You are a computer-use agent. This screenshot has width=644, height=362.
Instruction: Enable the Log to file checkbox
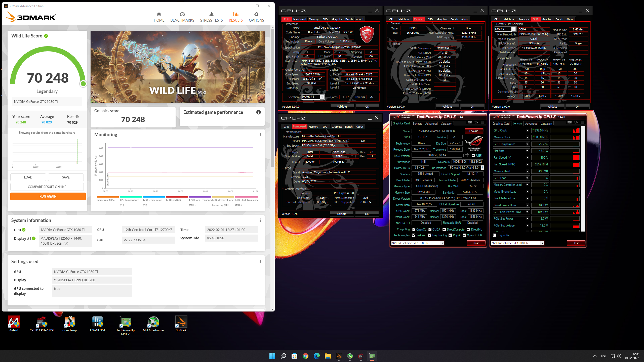495,235
